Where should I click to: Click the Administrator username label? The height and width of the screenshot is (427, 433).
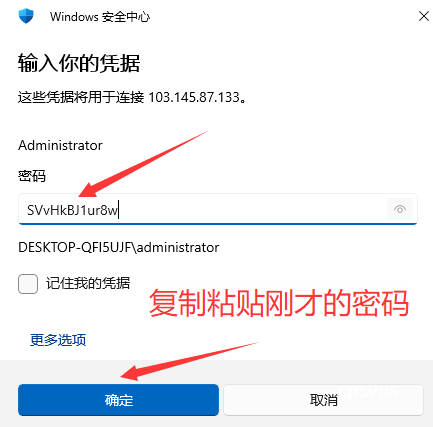tap(60, 145)
